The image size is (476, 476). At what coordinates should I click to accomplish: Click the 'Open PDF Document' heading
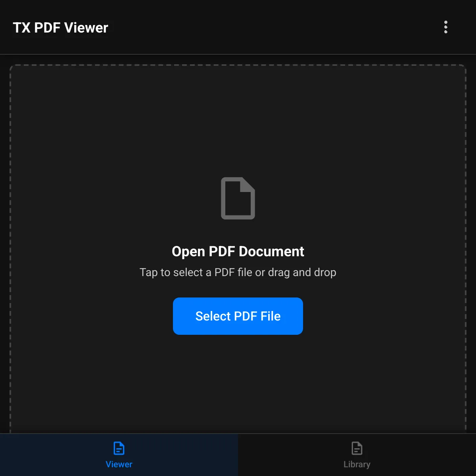(x=238, y=251)
